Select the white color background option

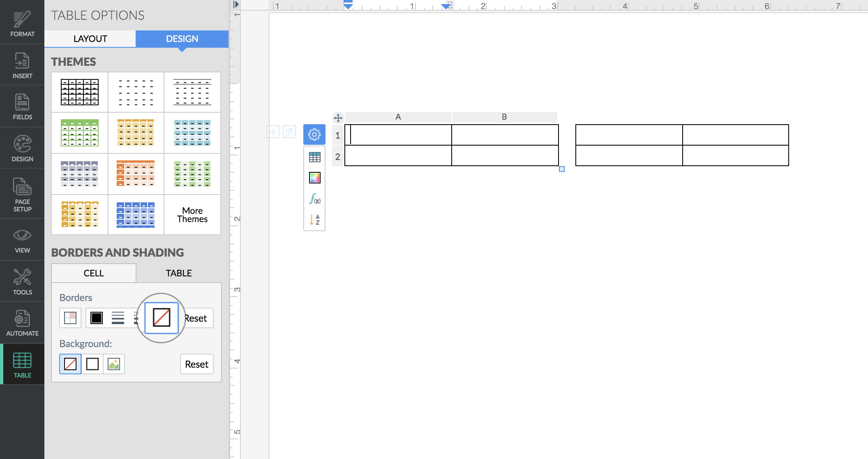point(92,364)
